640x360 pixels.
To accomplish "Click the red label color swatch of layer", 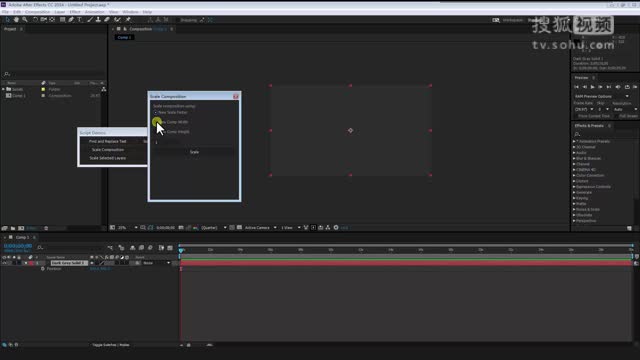I will [31, 263].
